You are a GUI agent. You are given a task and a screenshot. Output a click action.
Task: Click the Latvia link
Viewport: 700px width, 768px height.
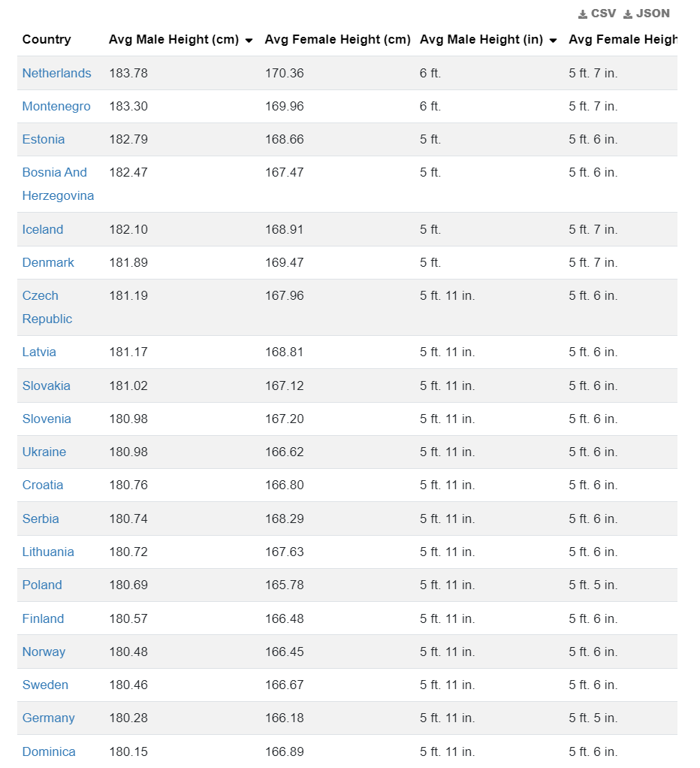[39, 352]
